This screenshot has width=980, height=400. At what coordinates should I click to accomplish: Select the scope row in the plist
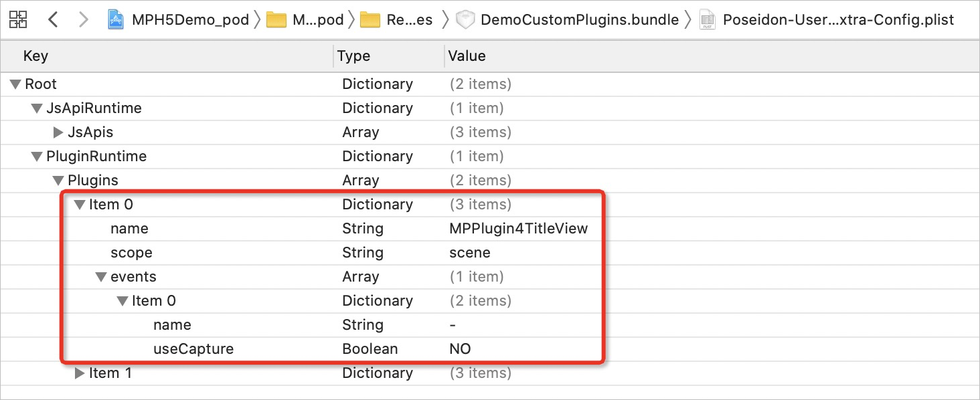tap(131, 253)
